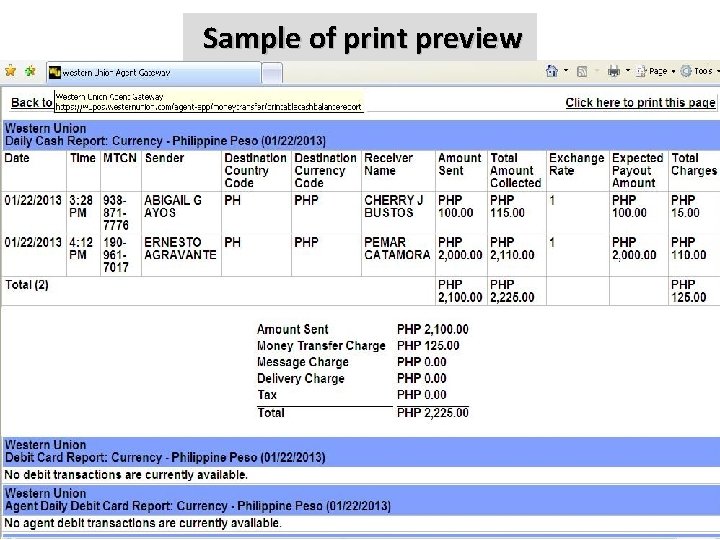The width and height of the screenshot is (720, 540).
Task: Click the Exchange Rate column header
Action: [576, 164]
